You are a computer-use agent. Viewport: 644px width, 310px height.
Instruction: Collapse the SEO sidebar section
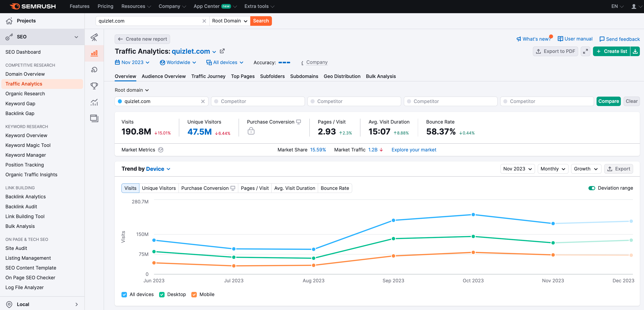(76, 37)
